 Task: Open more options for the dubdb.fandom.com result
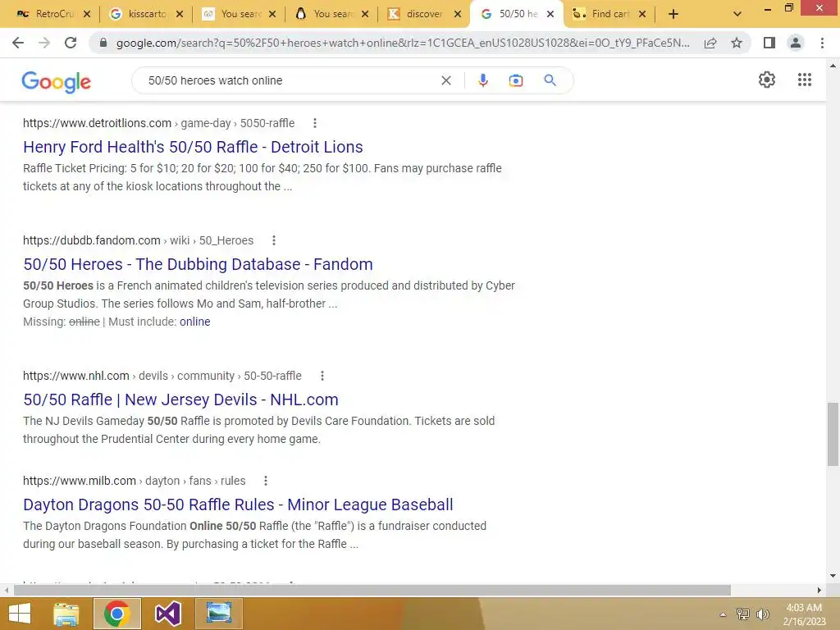pyautogui.click(x=274, y=240)
